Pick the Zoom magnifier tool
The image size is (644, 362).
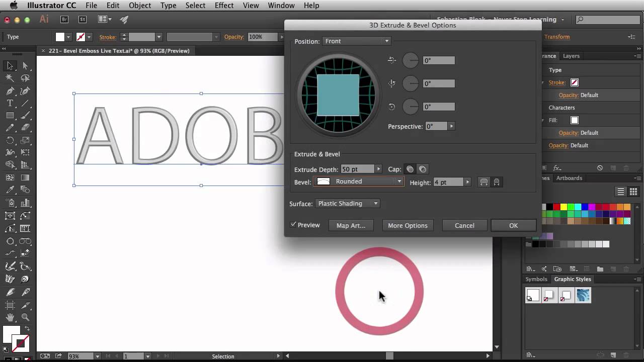click(25, 317)
